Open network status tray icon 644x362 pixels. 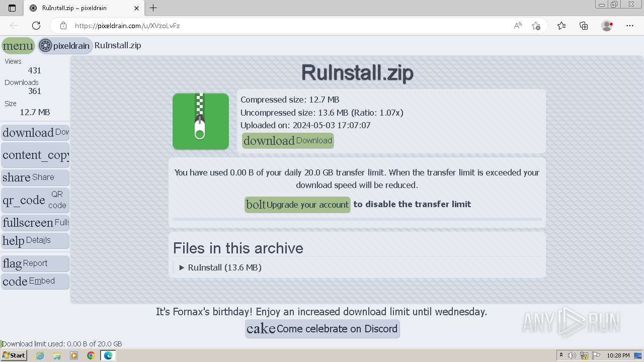point(584,355)
